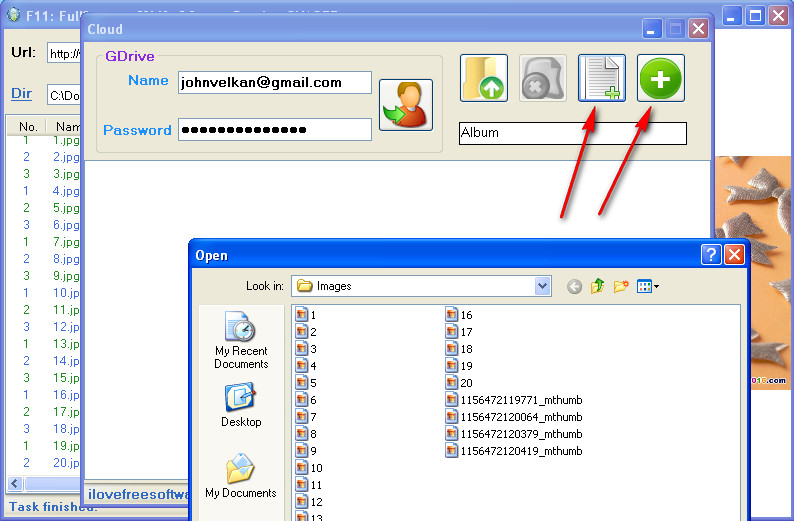The image size is (794, 521).
Task: Select image file 16 in Open dialog
Action: [459, 314]
